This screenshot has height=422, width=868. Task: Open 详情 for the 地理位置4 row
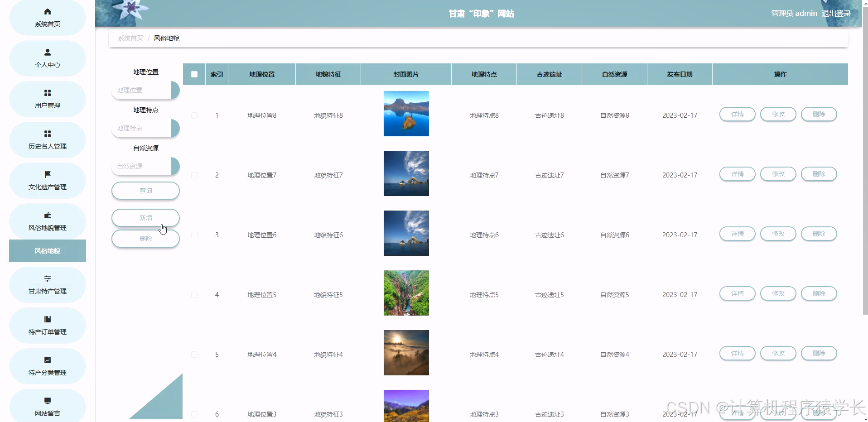point(737,353)
